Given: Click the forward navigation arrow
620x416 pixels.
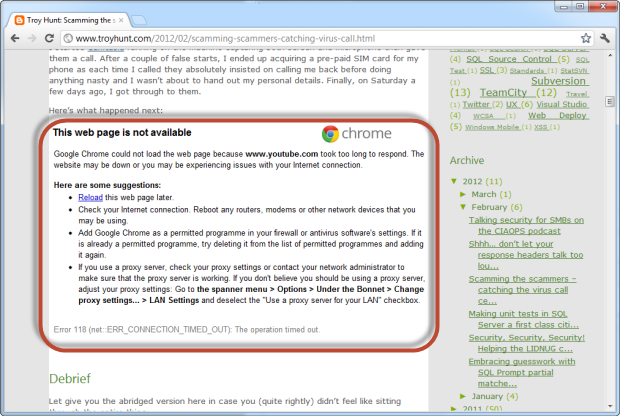Looking at the screenshot, I should 32,38.
